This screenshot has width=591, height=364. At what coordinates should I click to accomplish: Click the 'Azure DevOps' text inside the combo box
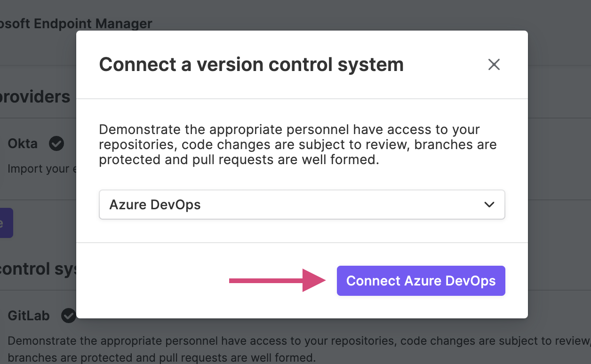pos(155,205)
